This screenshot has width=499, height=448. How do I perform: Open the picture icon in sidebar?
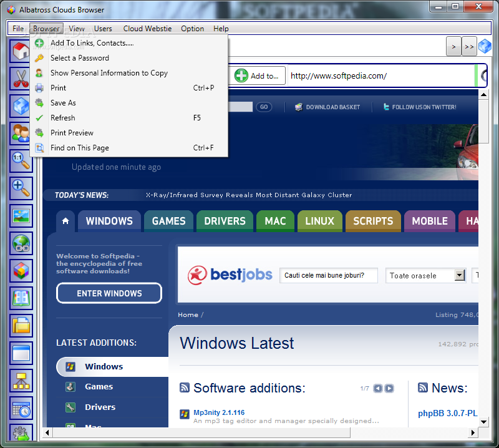[21, 216]
